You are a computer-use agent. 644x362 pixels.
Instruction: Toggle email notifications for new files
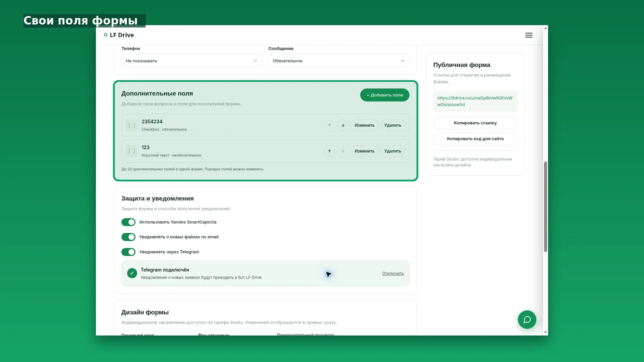point(128,237)
